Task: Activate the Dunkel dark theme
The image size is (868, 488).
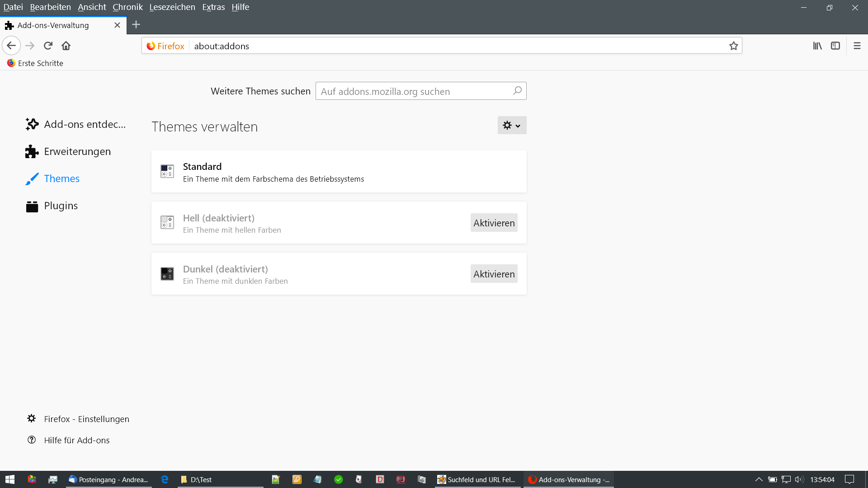Action: (494, 274)
